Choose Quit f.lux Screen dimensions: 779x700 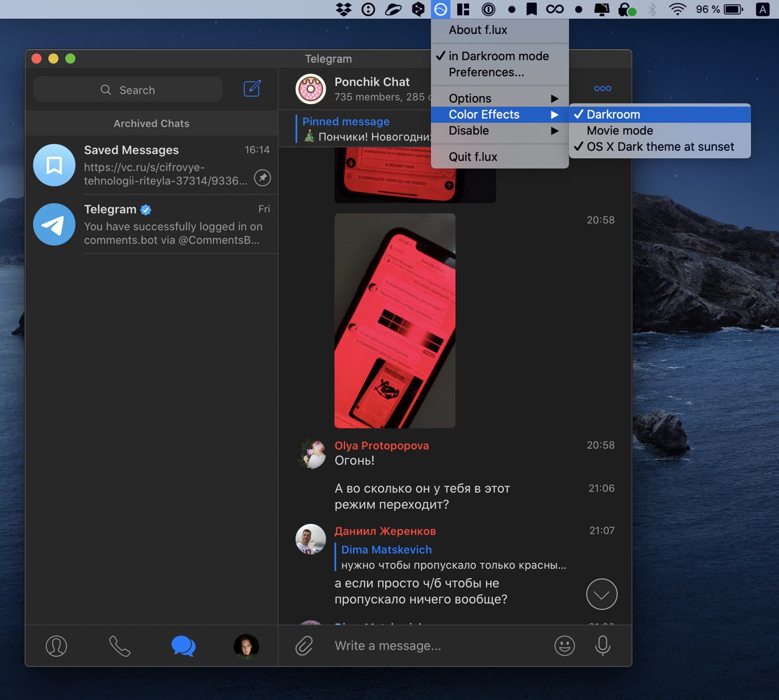point(500,157)
